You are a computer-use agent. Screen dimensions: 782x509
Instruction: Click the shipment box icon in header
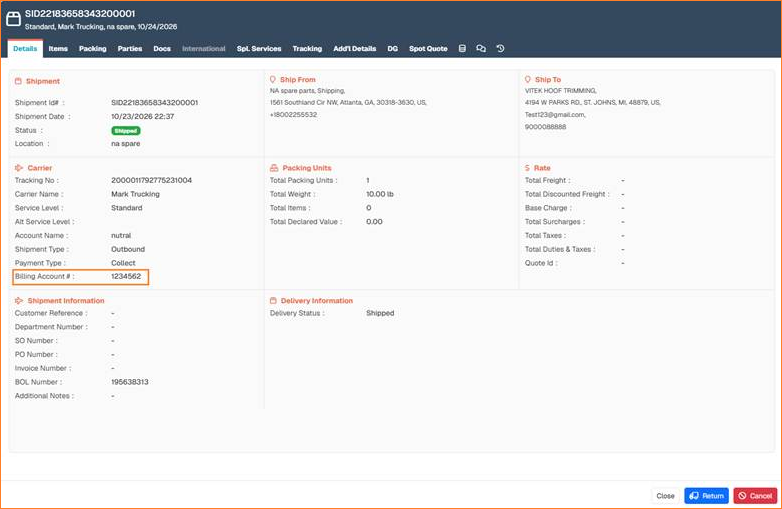pos(13,19)
